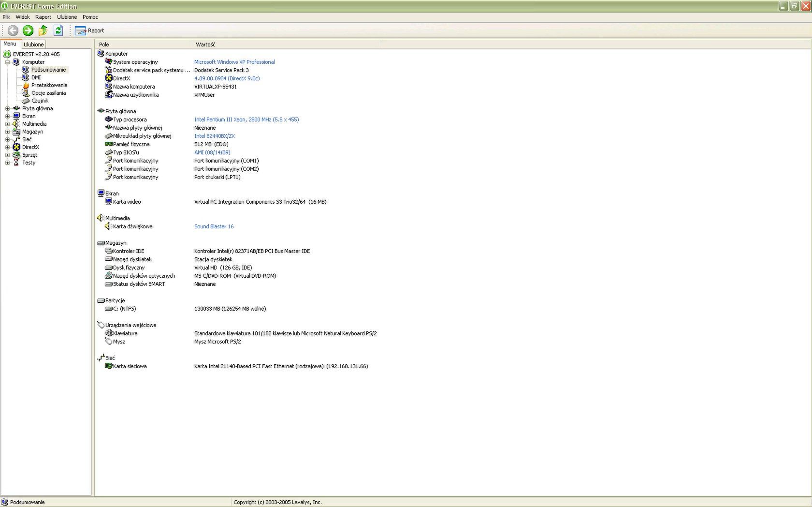This screenshot has width=812, height=507.
Task: Collapse the Komputer tree branch
Action: [x=7, y=62]
